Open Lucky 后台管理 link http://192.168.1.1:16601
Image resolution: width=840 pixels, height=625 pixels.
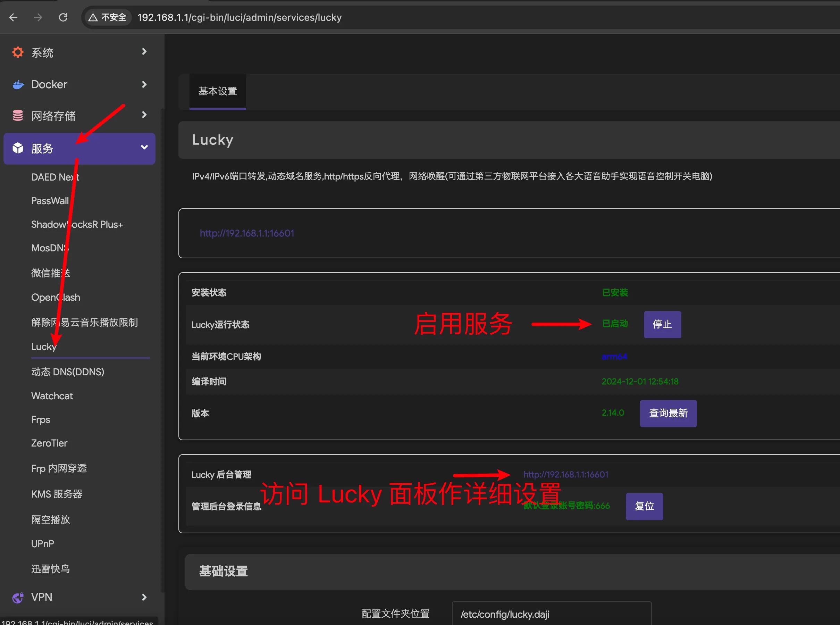[566, 474]
